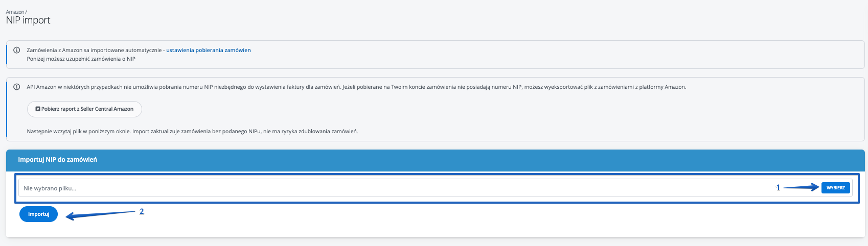The height and width of the screenshot is (246, 868).
Task: Click the 'Następnie wczytaj plik' instruction text
Action: [192, 131]
